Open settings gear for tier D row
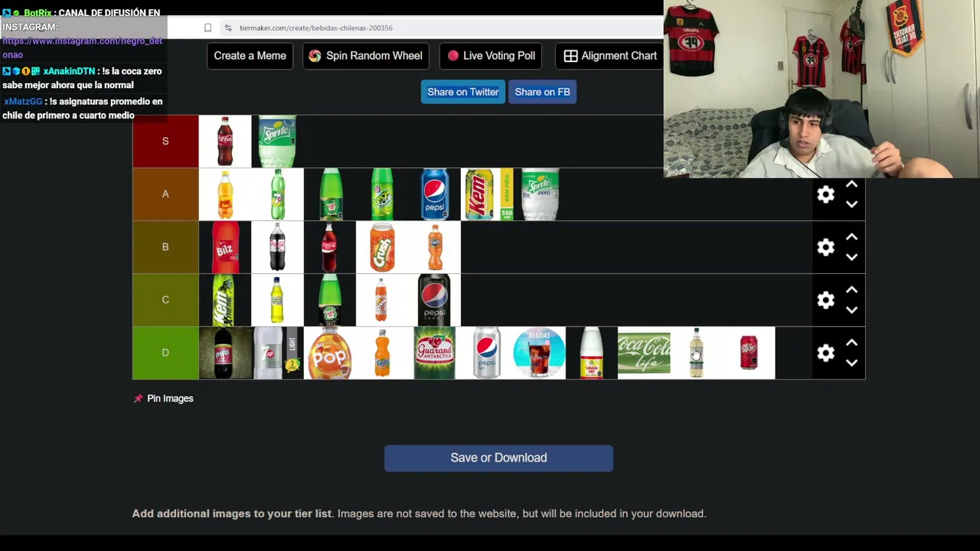Viewport: 980px width, 551px height. click(x=825, y=353)
